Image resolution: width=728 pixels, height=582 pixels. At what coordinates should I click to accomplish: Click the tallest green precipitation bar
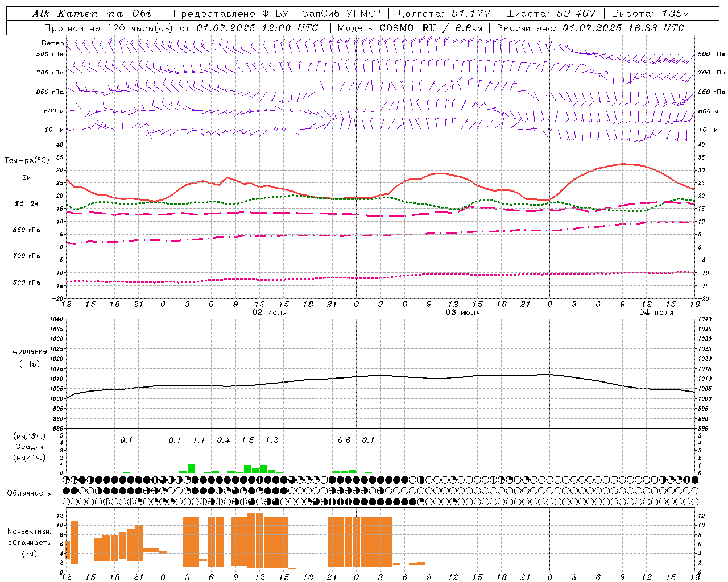(191, 468)
